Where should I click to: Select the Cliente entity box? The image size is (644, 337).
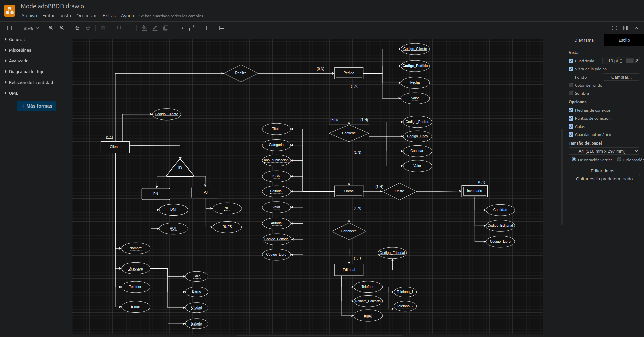[115, 147]
